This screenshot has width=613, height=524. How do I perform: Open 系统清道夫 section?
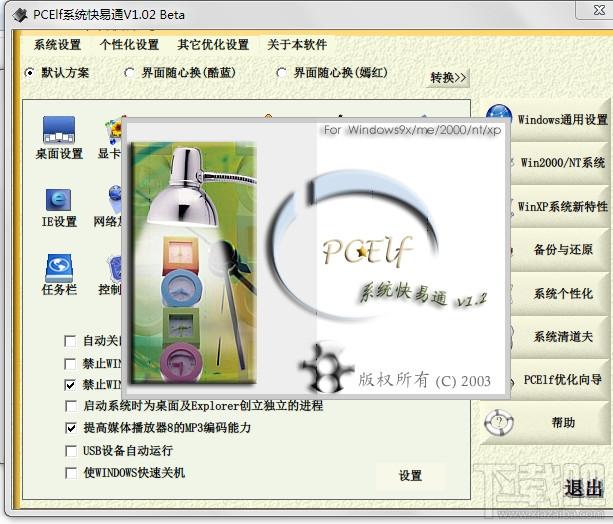pyautogui.click(x=562, y=336)
